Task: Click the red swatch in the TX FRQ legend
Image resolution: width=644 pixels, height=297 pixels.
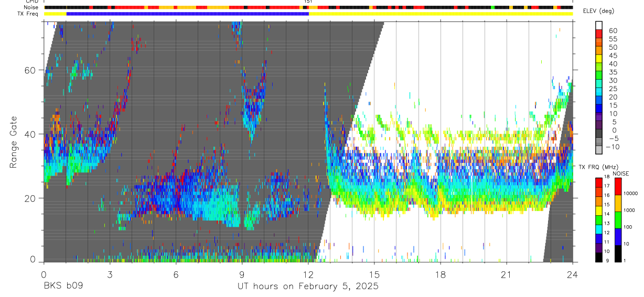Action: click(x=598, y=182)
